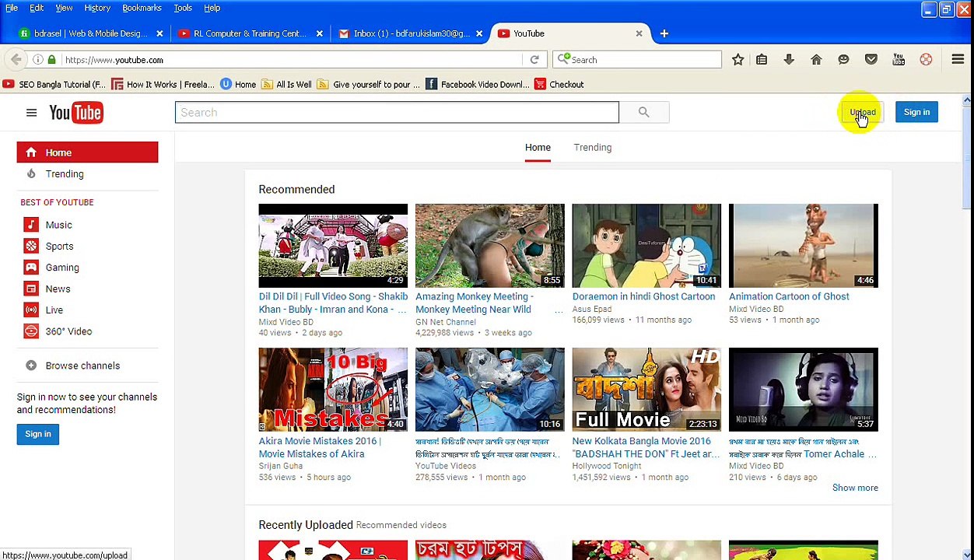Click the Sign in button in sidebar
The height and width of the screenshot is (560, 974).
tap(37, 434)
